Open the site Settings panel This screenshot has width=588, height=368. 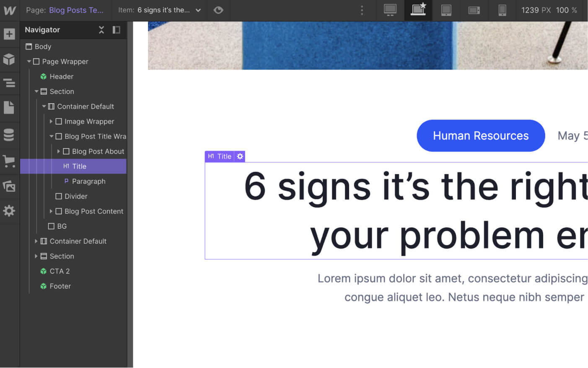pos(9,211)
